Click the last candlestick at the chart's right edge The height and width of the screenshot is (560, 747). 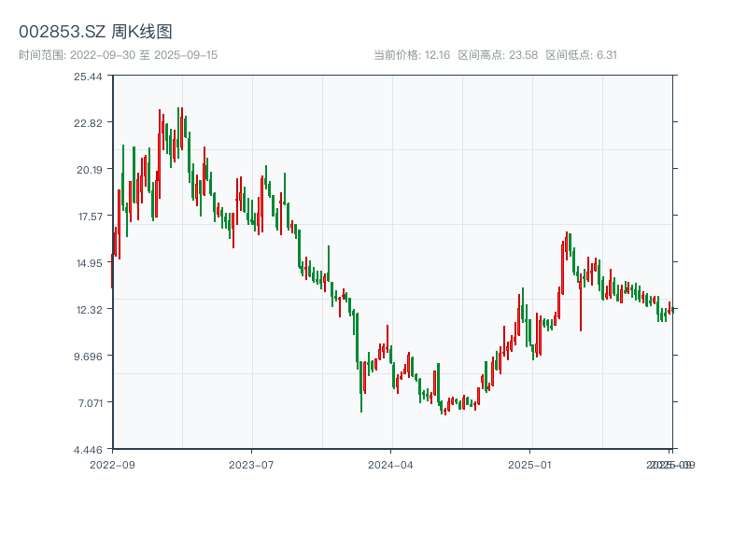[672, 309]
